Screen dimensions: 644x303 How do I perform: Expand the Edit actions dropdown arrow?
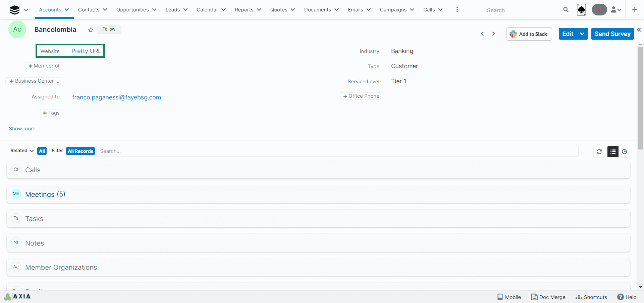(582, 34)
